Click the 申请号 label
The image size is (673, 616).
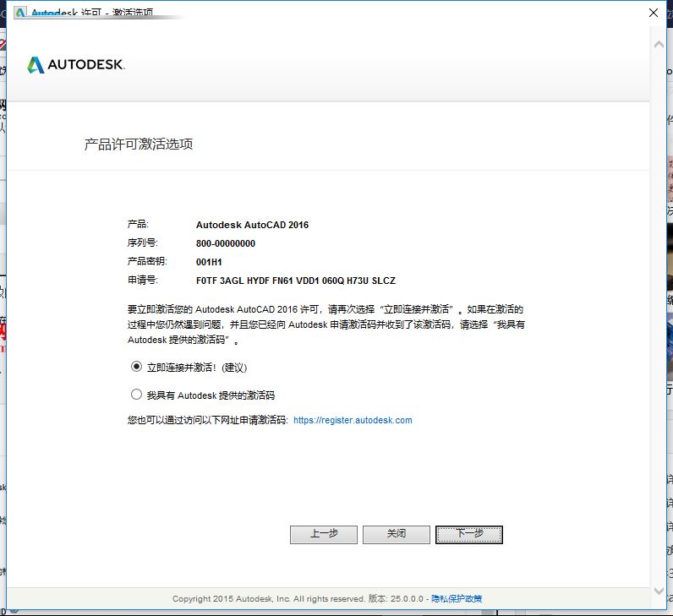(143, 281)
